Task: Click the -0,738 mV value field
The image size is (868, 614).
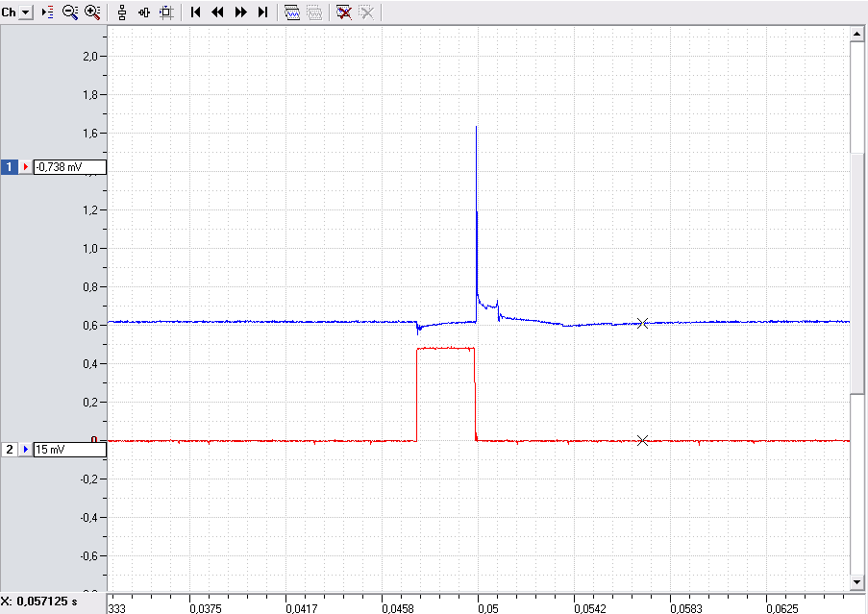Action: [x=70, y=166]
